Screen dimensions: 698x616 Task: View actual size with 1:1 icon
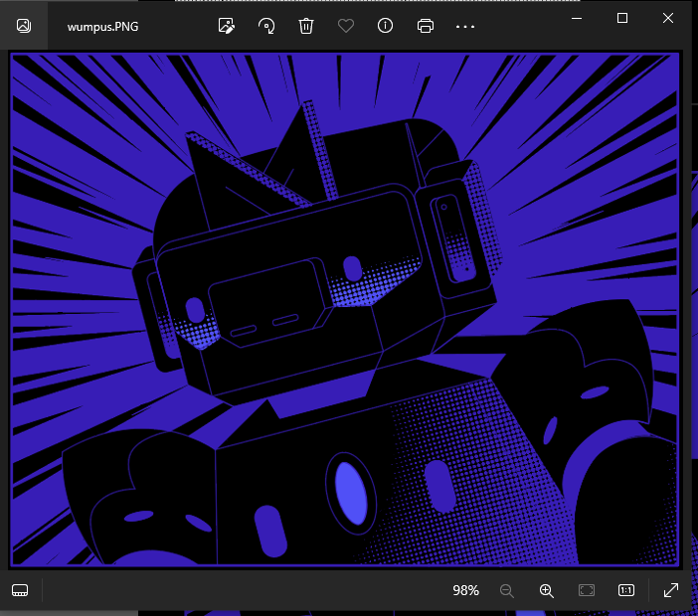[625, 590]
